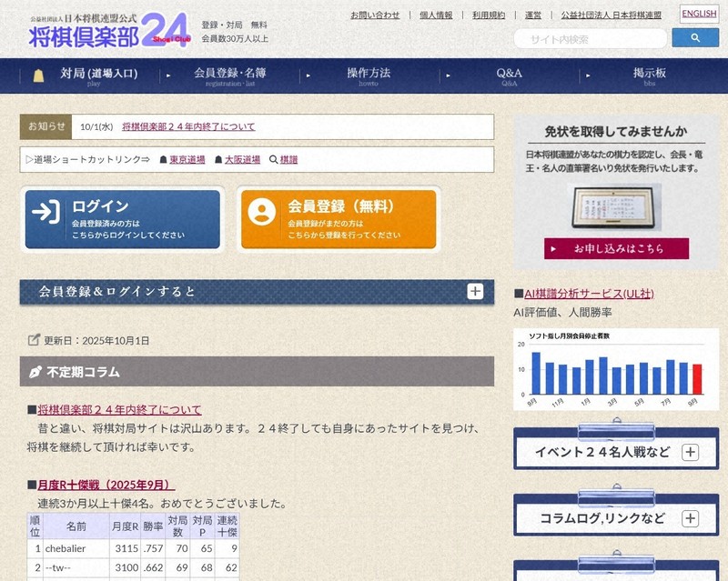
Task: Open the AI棋譜分析サービス(UL社) link
Action: [589, 294]
